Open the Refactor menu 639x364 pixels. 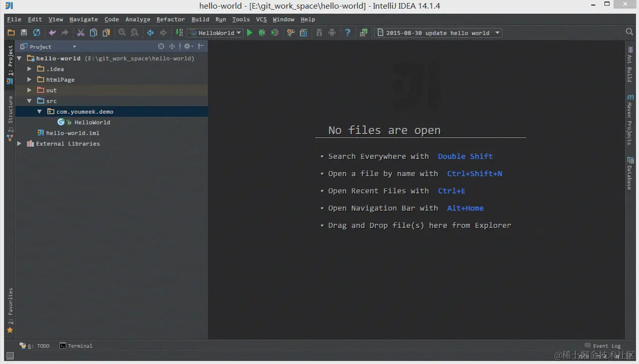[x=170, y=19]
